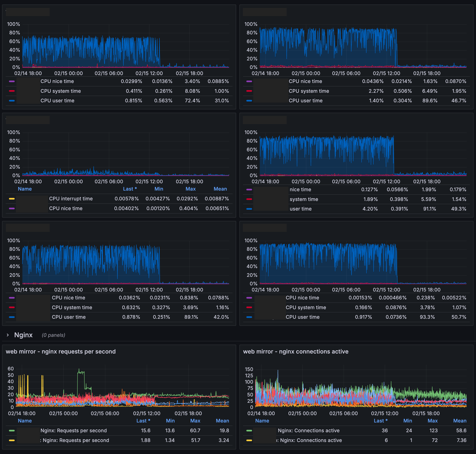Screen dimensions: 476x454
Task: Click the blue legend marker for CPU user time
Action: pos(11,100)
